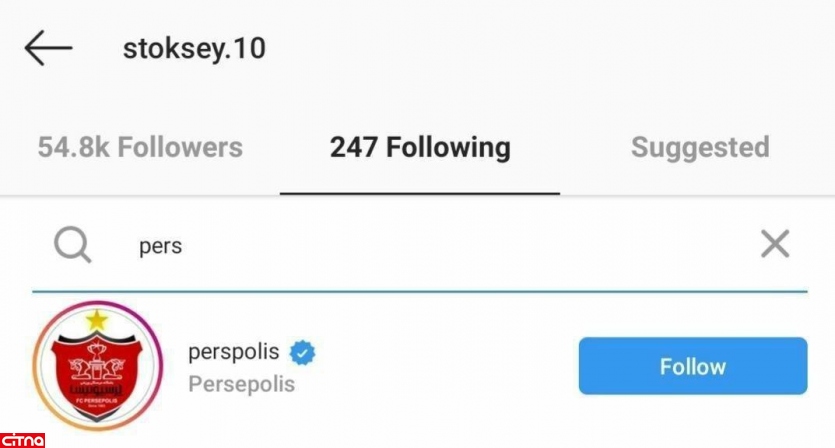Click the stoksey.10 profile title
The image size is (835, 448).
194,48
